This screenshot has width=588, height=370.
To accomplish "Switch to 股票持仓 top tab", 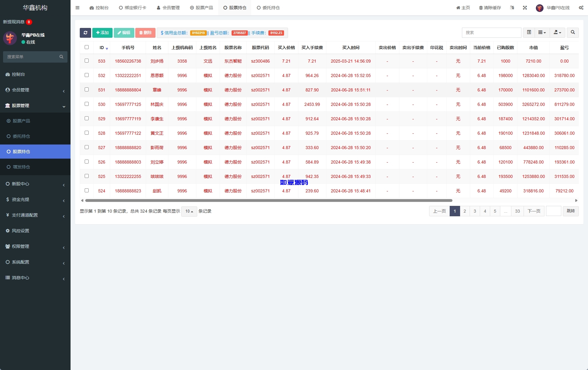I will coord(235,8).
